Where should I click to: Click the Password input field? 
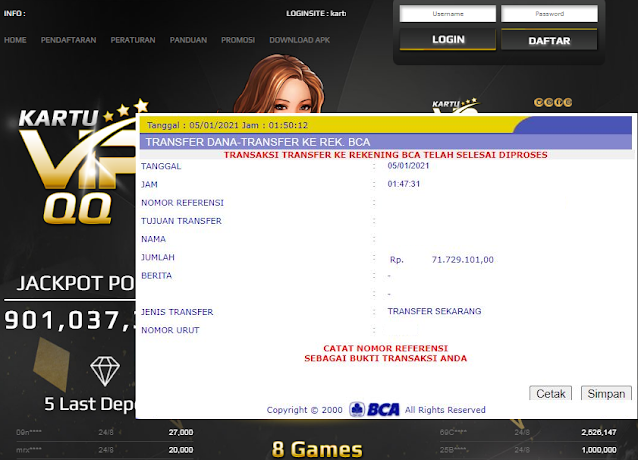tap(549, 14)
